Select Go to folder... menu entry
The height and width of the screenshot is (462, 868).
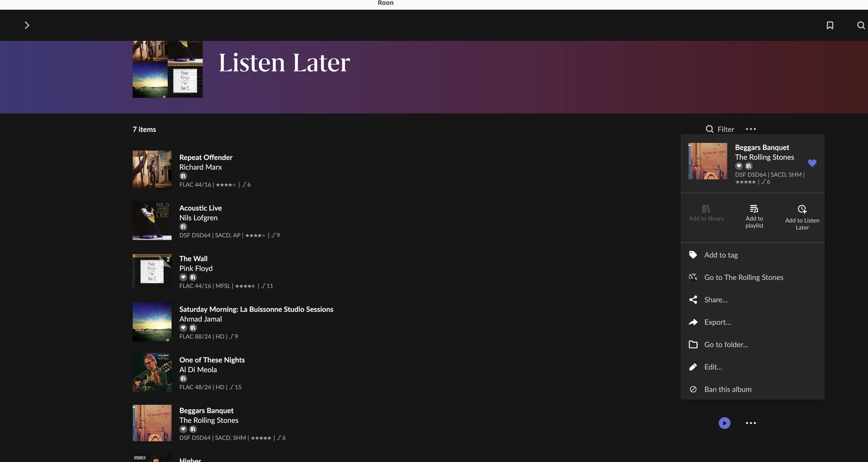click(x=752, y=344)
